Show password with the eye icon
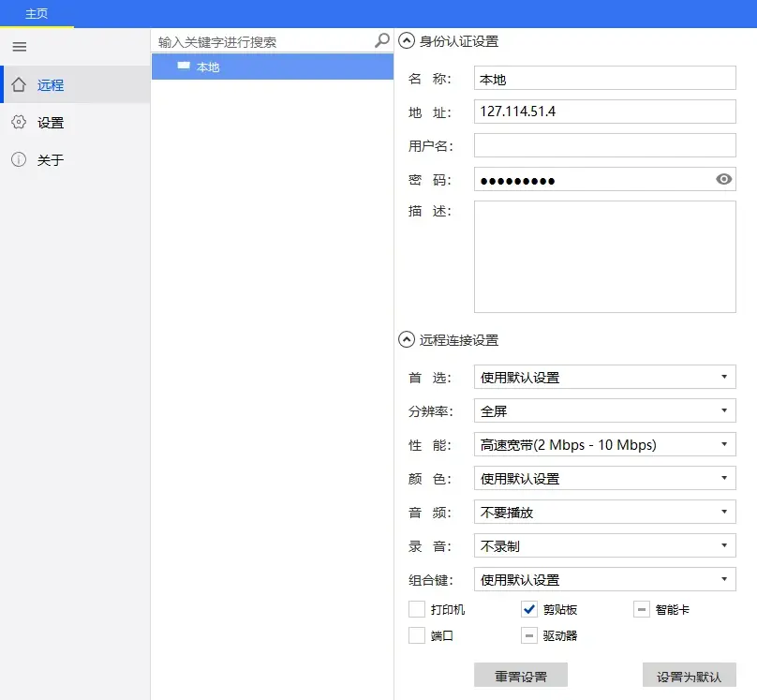This screenshot has width=757, height=700. [723, 179]
